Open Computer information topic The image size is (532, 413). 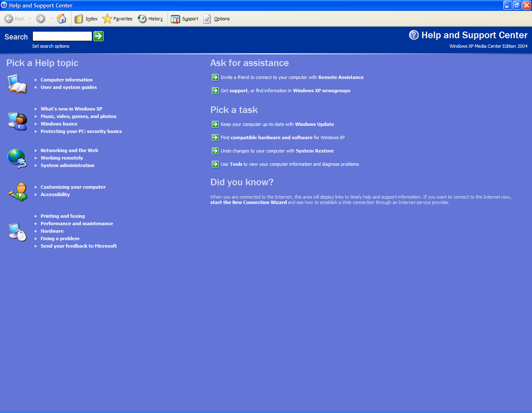66,80
